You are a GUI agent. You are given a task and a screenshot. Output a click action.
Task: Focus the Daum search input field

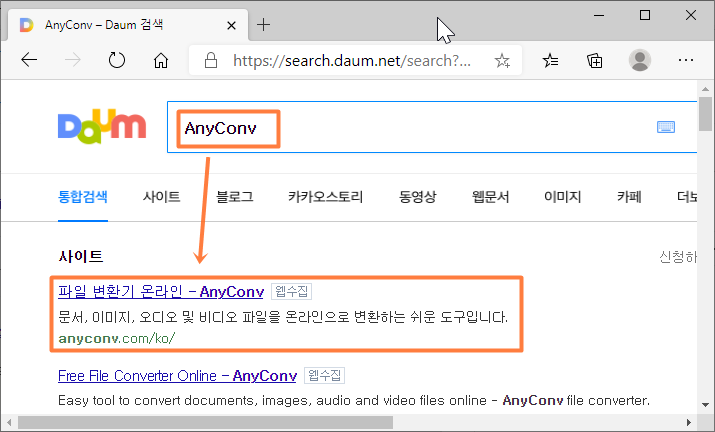(x=431, y=127)
